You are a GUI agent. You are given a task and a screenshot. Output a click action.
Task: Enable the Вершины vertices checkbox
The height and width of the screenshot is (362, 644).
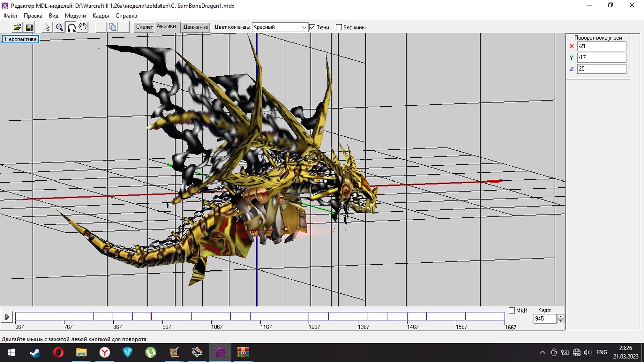(x=339, y=27)
